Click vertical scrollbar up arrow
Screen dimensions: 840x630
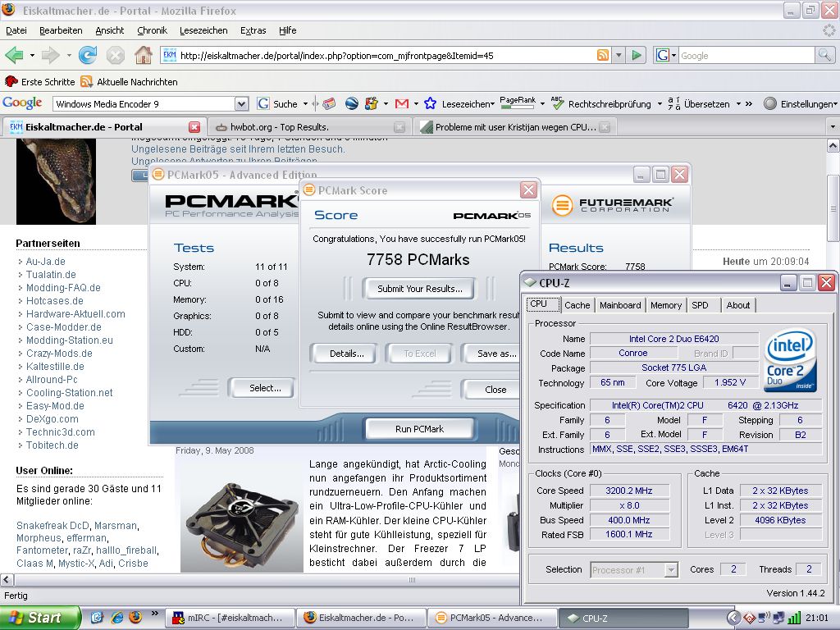pos(833,145)
